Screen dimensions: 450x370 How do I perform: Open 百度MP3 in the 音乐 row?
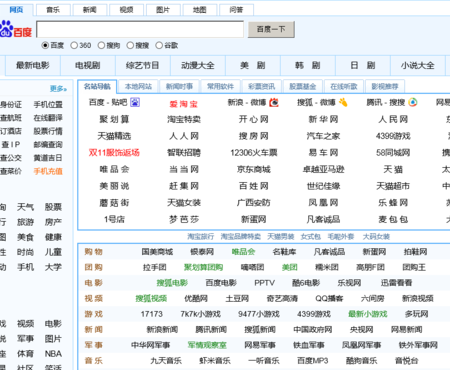click(313, 361)
